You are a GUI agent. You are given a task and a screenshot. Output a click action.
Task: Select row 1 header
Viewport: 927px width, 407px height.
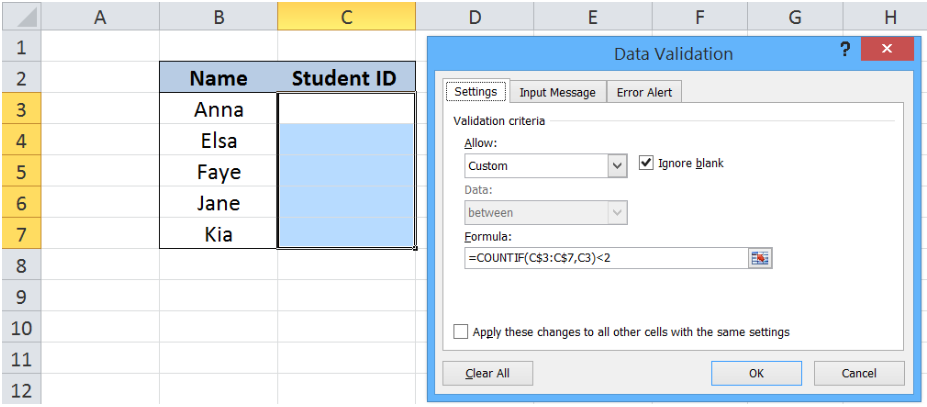(x=21, y=47)
